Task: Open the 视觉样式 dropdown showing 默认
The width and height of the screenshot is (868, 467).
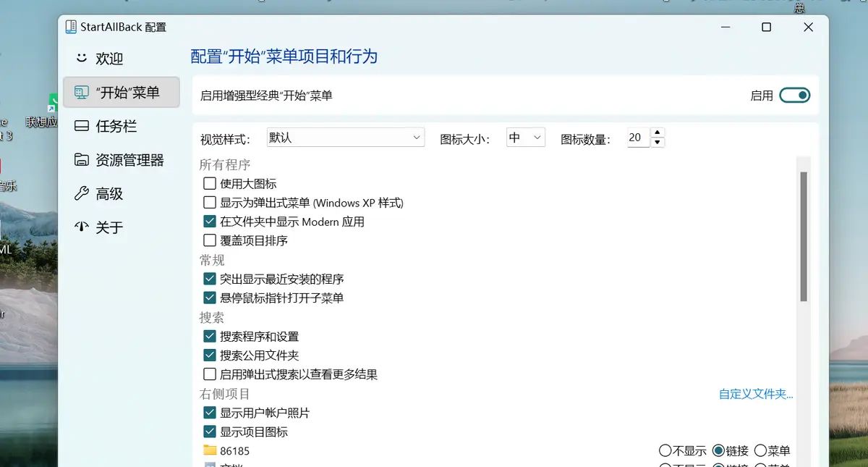Action: (x=344, y=137)
